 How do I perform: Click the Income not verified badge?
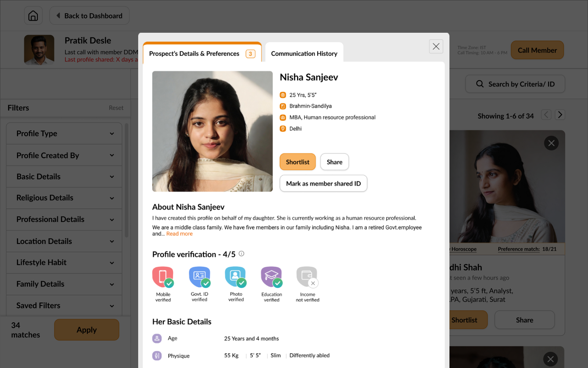[x=308, y=284]
